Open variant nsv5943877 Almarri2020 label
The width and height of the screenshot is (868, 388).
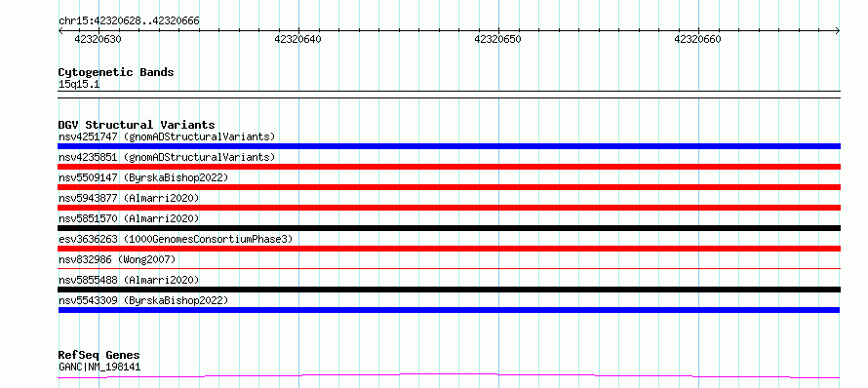[129, 198]
